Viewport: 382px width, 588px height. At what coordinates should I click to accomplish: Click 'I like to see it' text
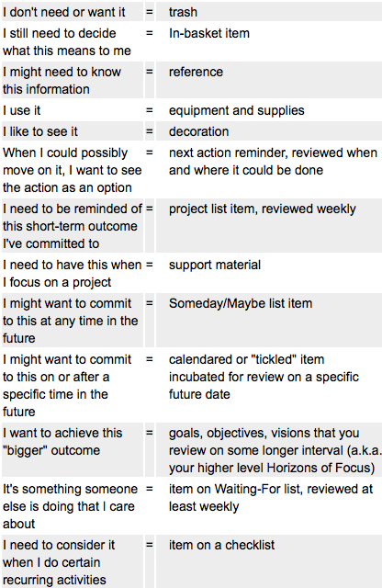[x=40, y=131]
